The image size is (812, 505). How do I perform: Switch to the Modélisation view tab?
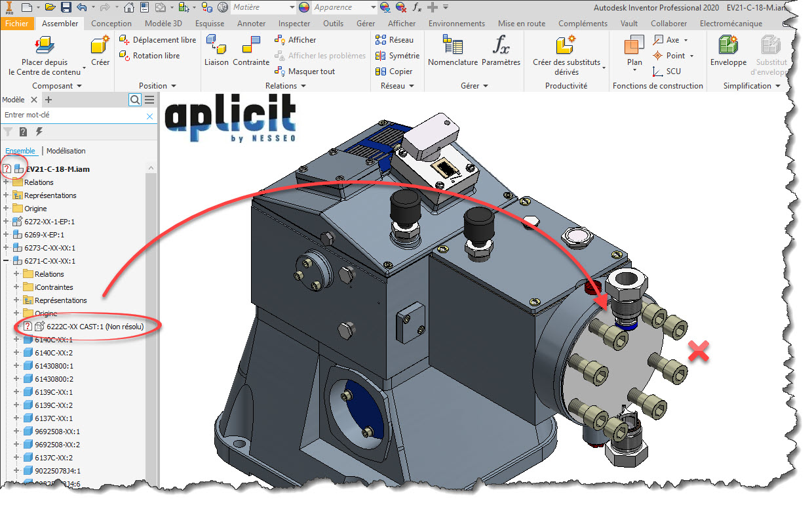tap(66, 151)
